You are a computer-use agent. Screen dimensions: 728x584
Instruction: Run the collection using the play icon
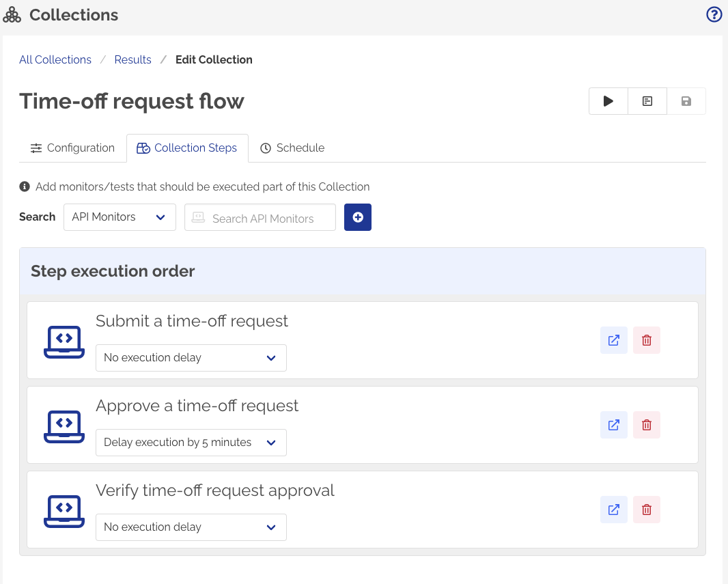[x=607, y=100]
